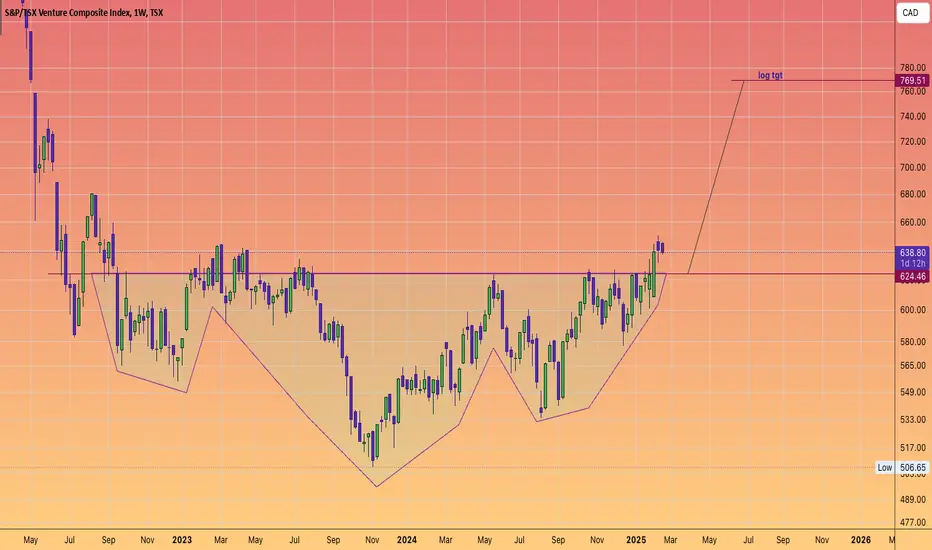The width and height of the screenshot is (932, 550).
Task: Click the 477.00 price axis label
Action: coord(912,523)
